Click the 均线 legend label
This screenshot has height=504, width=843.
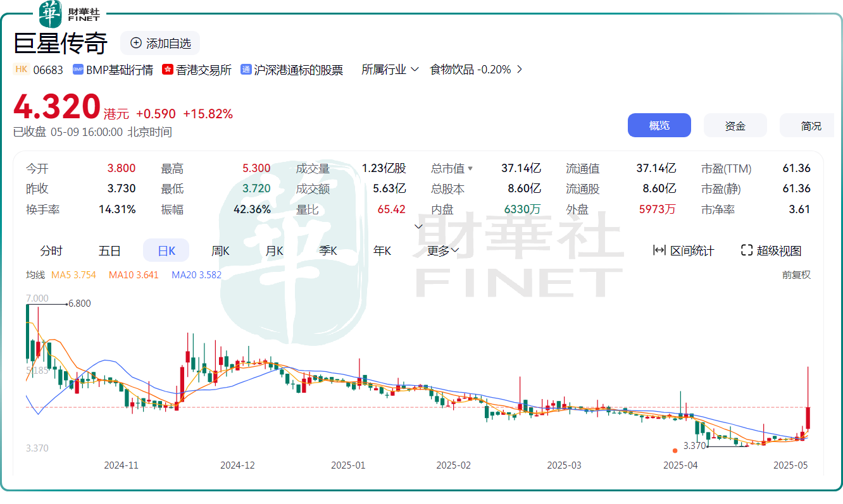[x=35, y=274]
